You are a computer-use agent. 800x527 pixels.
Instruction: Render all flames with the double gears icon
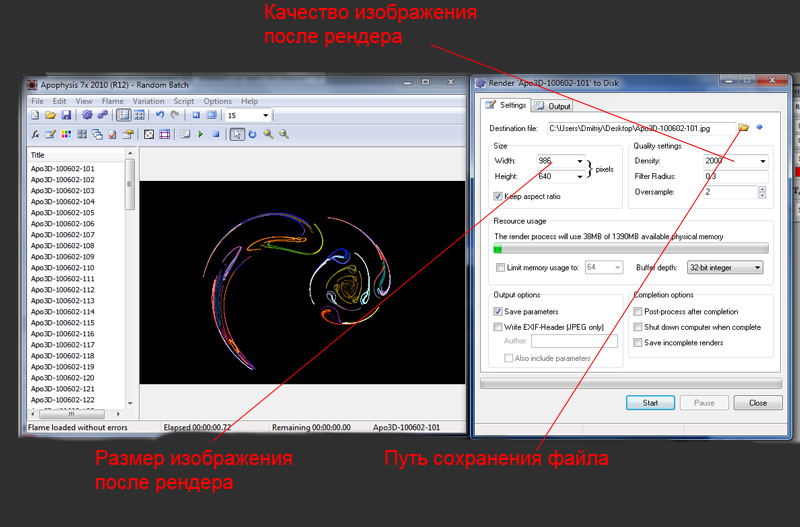click(x=103, y=115)
